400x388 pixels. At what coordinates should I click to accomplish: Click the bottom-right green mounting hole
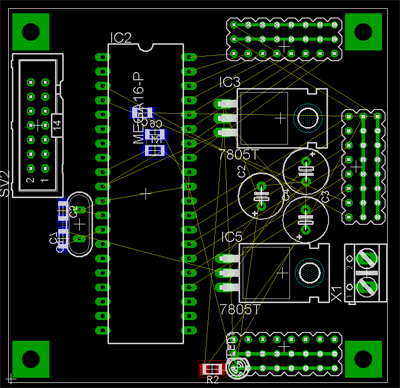pyautogui.click(x=363, y=359)
